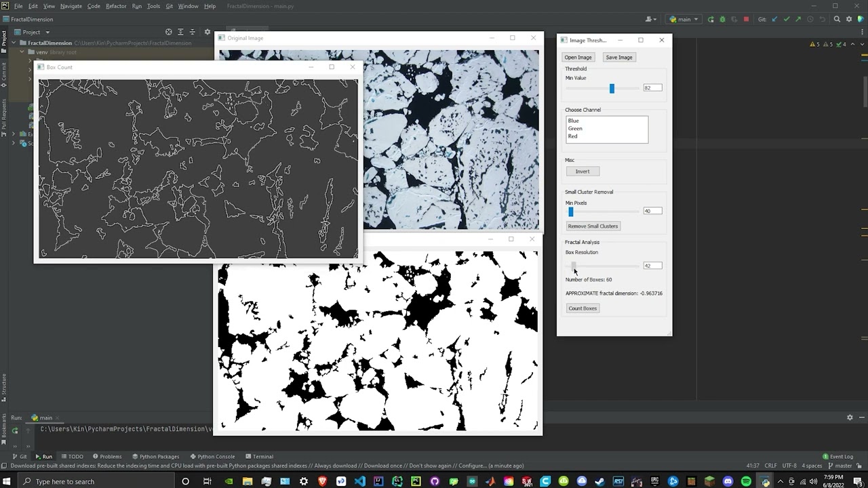Select Blue in Choose Channel list
The image size is (868, 488).
607,121
